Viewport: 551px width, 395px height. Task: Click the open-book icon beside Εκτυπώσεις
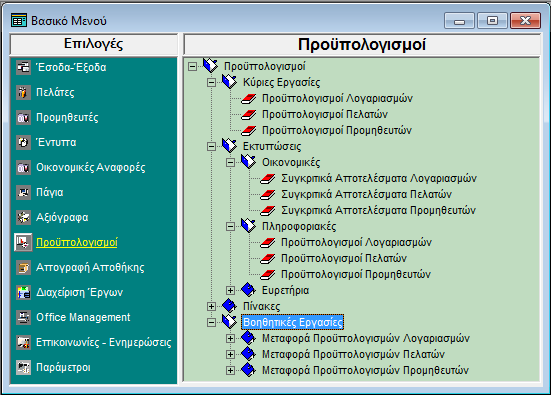pos(229,145)
